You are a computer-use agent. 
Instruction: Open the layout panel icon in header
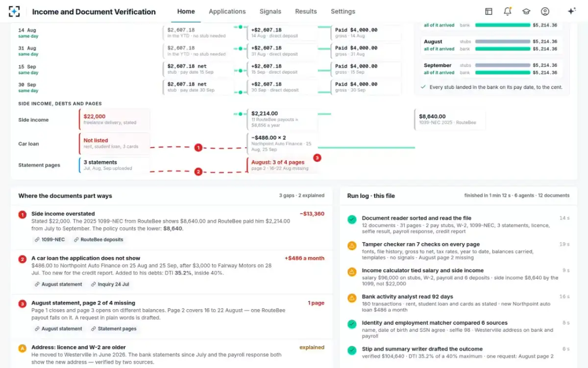489,11
